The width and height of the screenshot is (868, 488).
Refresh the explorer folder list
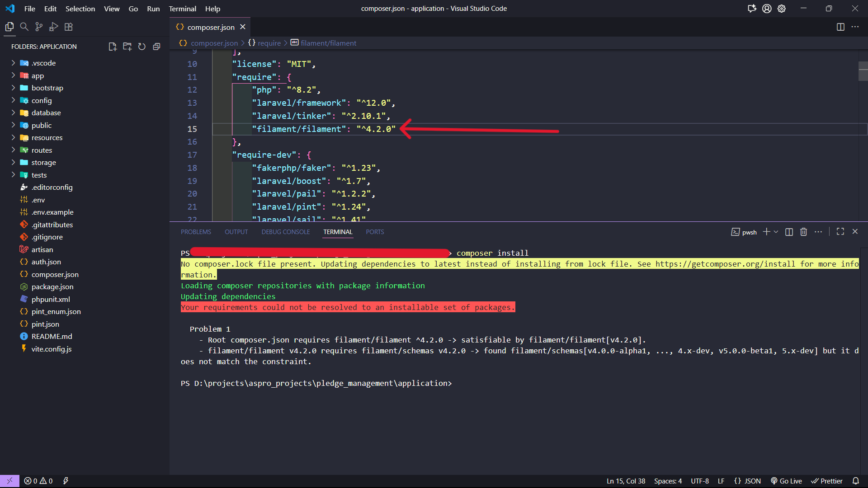(142, 47)
